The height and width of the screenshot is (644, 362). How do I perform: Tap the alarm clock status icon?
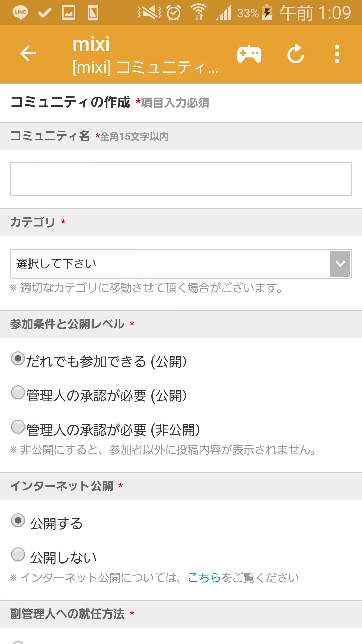(x=174, y=13)
